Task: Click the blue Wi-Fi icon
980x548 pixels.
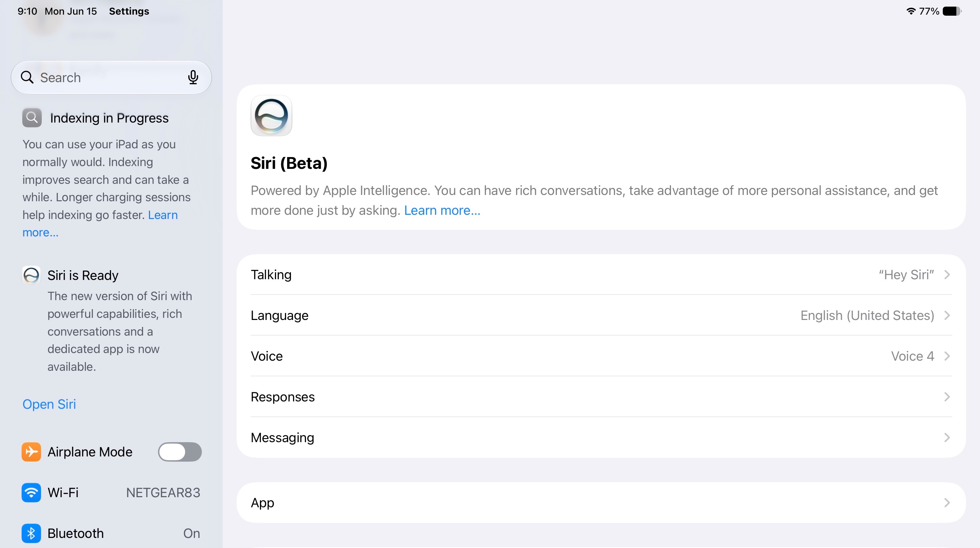Action: (31, 492)
